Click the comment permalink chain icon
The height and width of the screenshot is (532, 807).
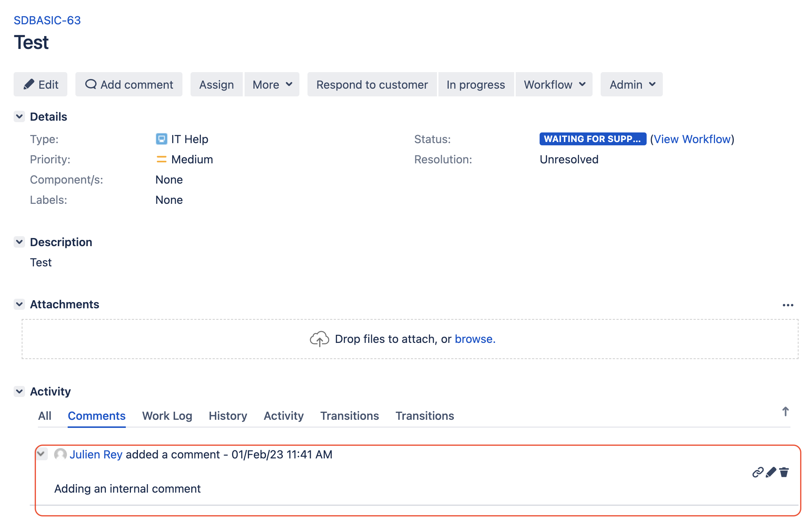click(757, 472)
